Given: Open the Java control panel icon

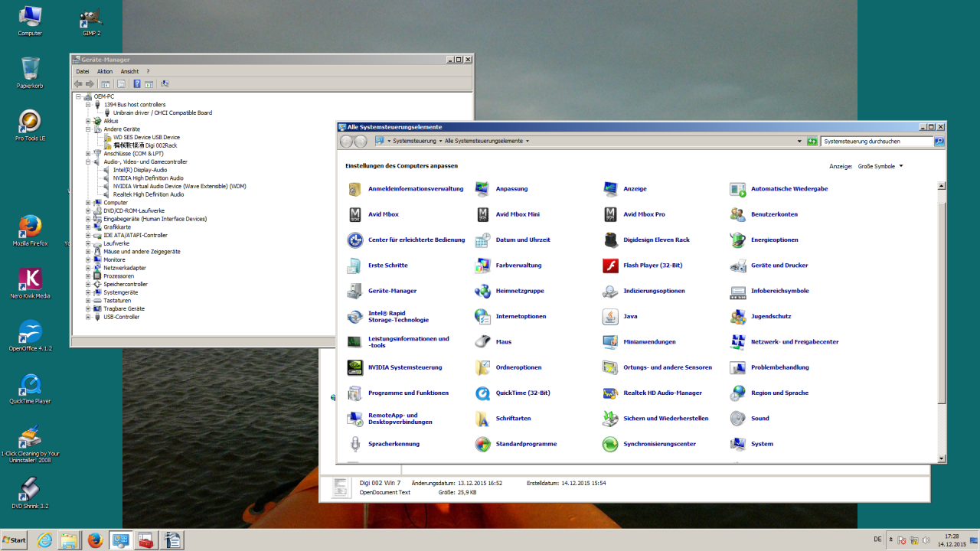Looking at the screenshot, I should coord(610,316).
